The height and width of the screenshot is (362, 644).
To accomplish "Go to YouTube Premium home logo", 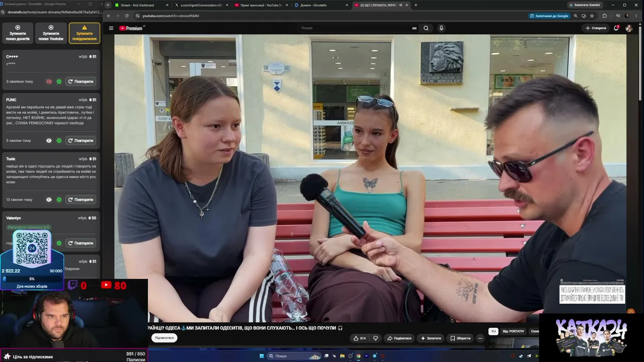I will pos(131,28).
